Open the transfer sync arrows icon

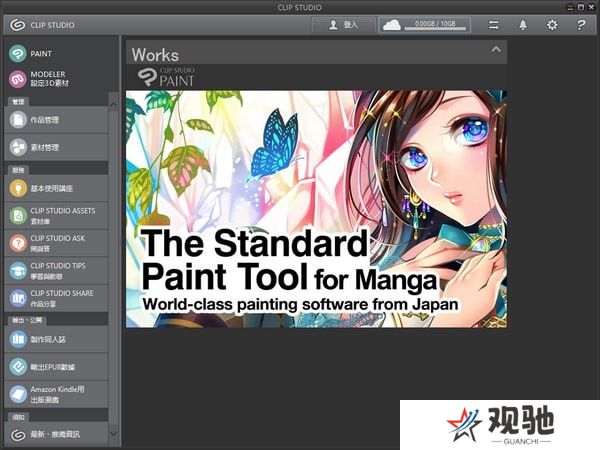(494, 25)
